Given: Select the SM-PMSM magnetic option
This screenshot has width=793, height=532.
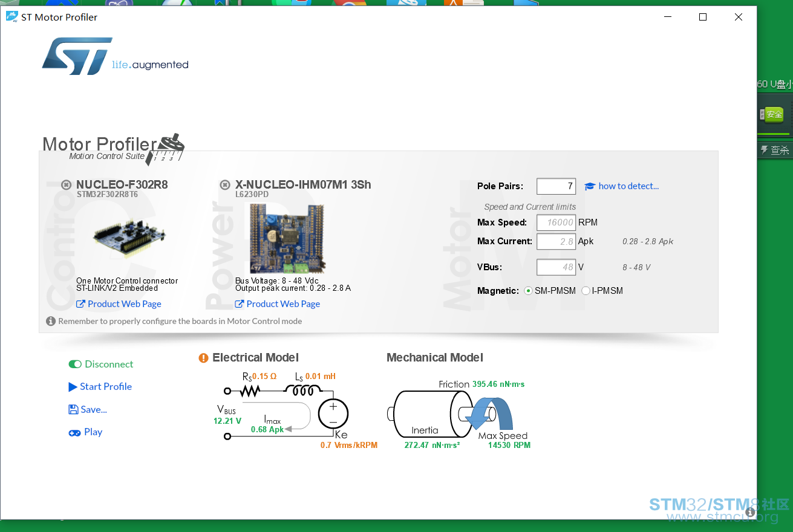Looking at the screenshot, I should (528, 291).
